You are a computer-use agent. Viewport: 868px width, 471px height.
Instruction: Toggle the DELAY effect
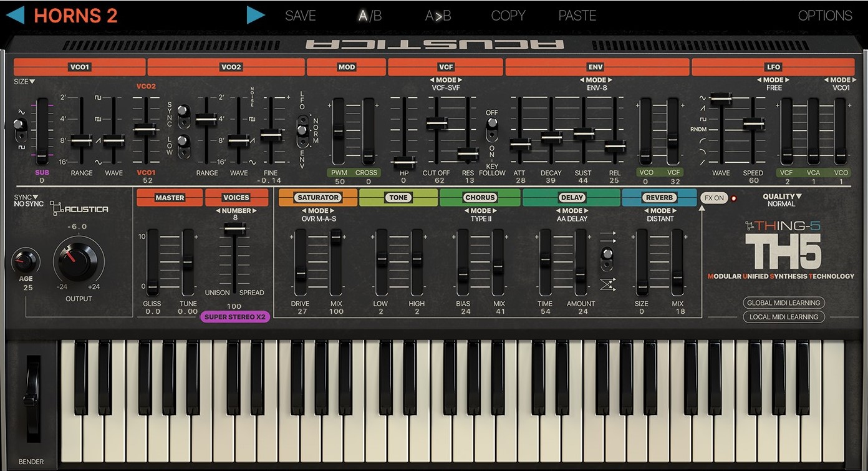tap(572, 198)
